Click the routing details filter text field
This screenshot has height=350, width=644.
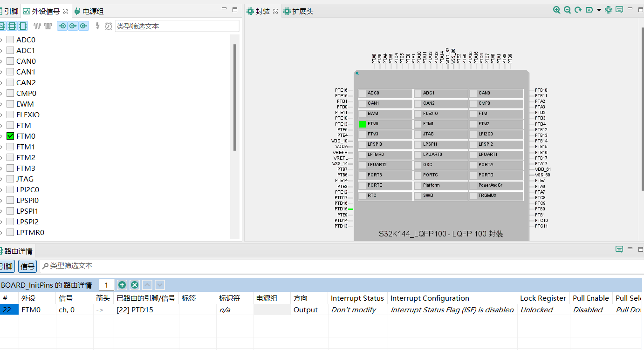342,266
